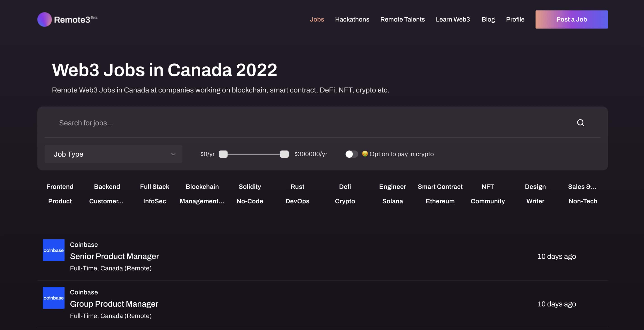Filter jobs by No-Code

click(x=250, y=201)
